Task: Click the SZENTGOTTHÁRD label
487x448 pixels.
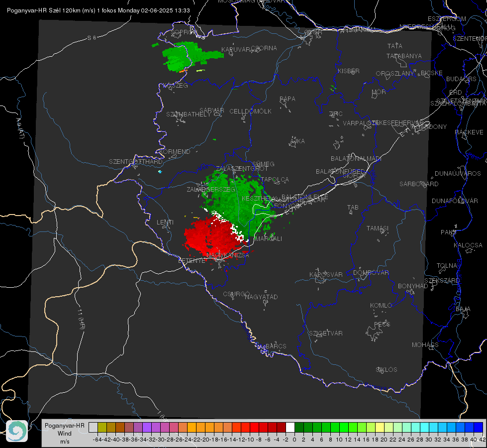Action: (136, 162)
